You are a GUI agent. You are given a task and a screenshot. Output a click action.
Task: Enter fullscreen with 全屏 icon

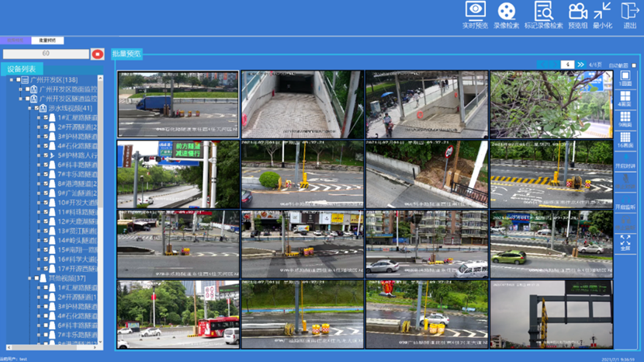625,242
